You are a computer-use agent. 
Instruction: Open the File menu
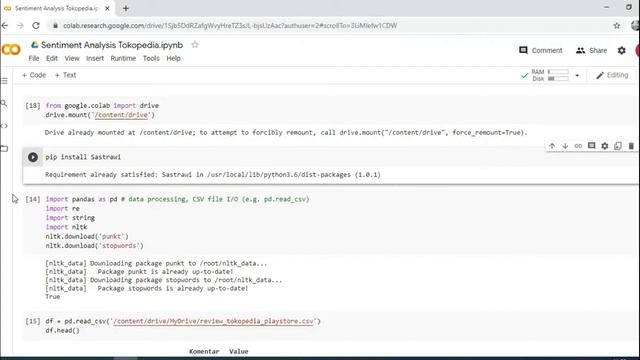(34, 58)
